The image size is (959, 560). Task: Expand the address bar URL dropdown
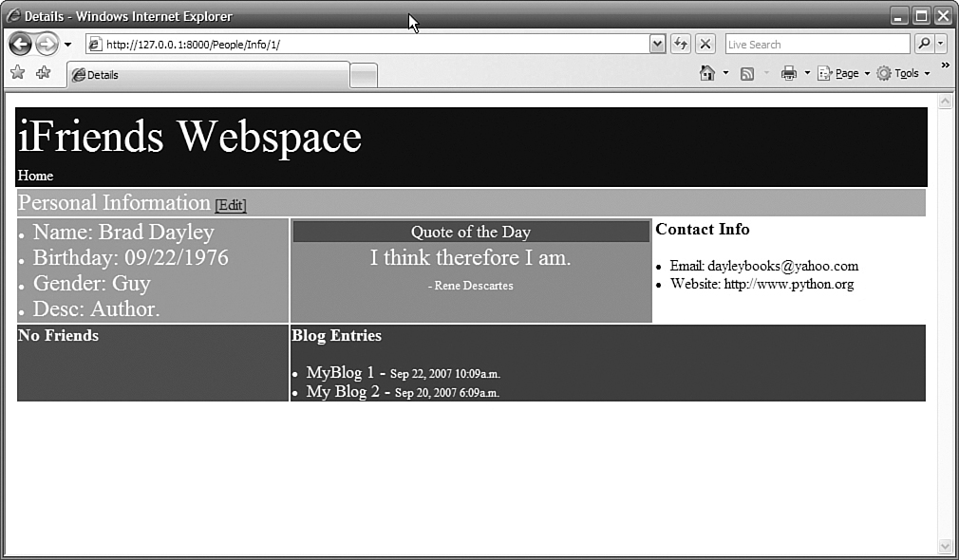tap(657, 44)
